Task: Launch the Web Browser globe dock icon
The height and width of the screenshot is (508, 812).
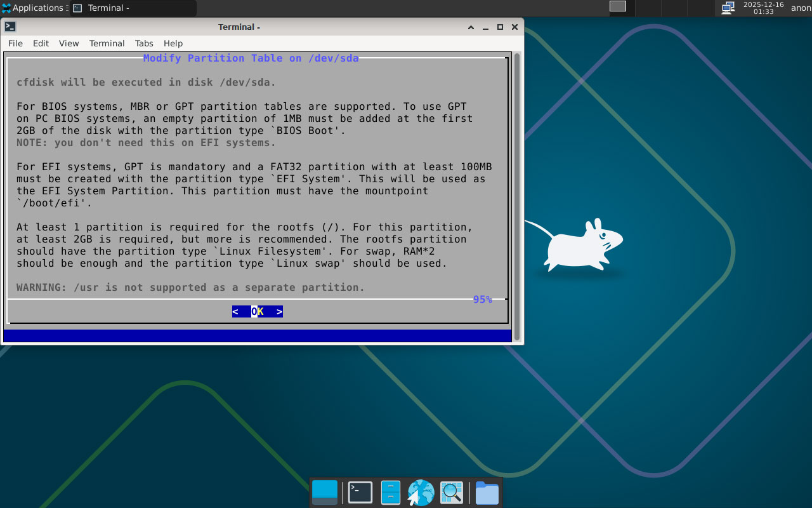Action: click(x=421, y=493)
